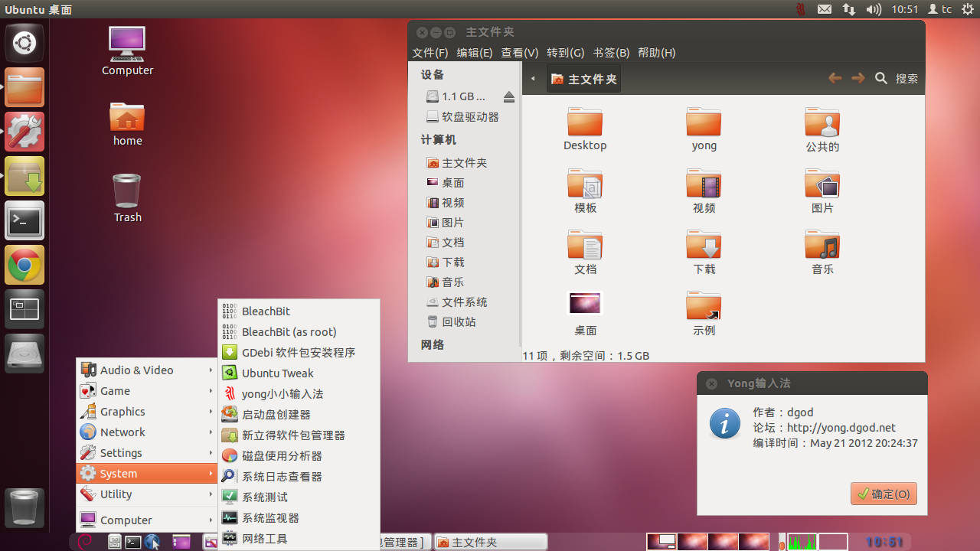Close the Yong输入法 dialog
Viewport: 980px width, 551px height.
[x=712, y=383]
